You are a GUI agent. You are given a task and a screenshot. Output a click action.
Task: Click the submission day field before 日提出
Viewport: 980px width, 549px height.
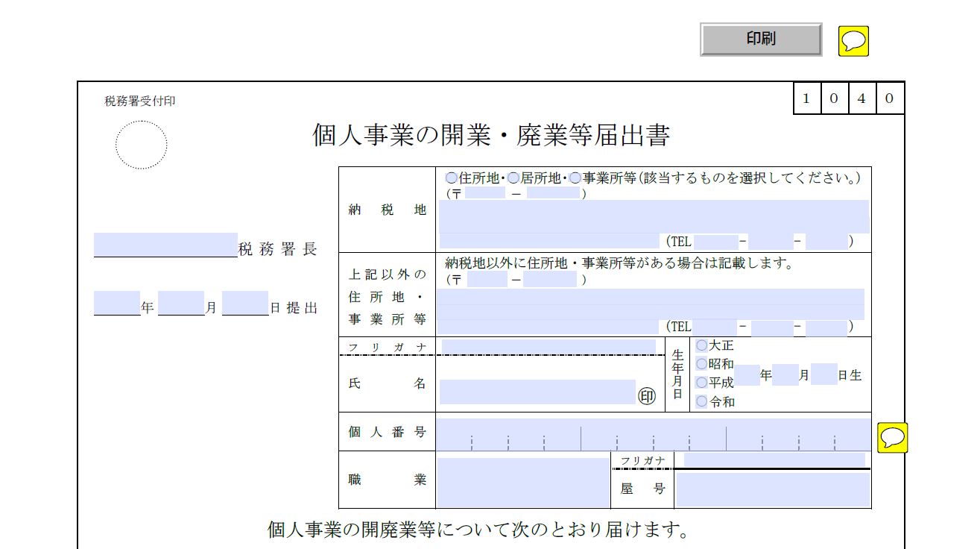point(244,303)
